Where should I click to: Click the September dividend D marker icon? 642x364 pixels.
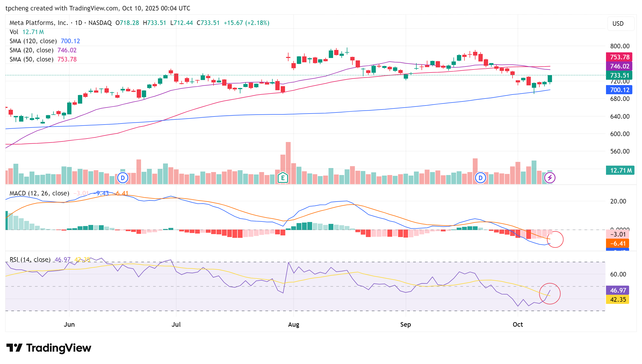point(481,178)
